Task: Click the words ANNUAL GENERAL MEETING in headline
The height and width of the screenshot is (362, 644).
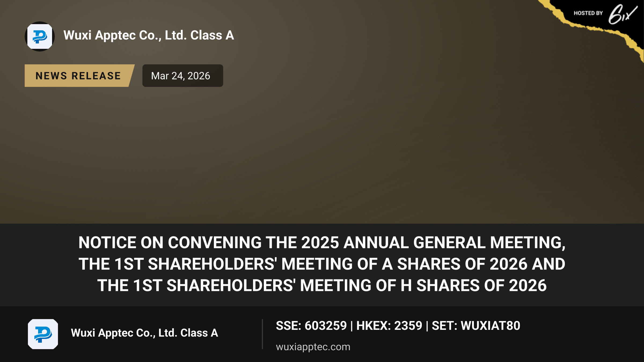Action: click(453, 243)
